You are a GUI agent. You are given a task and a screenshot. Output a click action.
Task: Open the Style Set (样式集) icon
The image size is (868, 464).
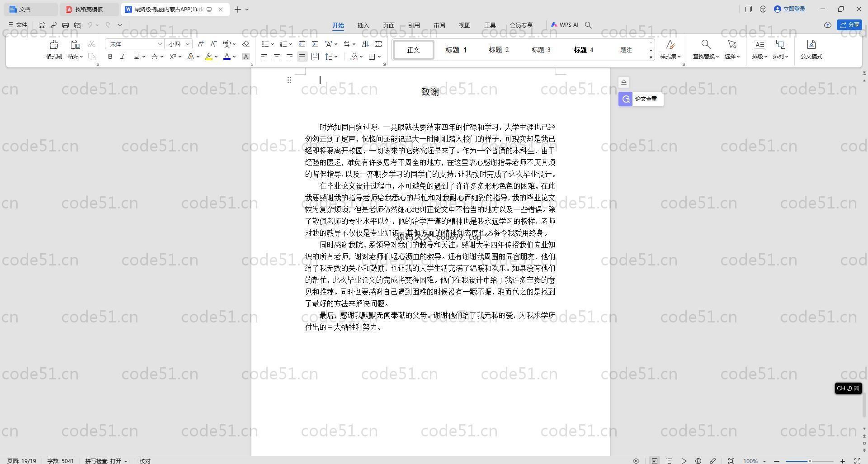(670, 44)
